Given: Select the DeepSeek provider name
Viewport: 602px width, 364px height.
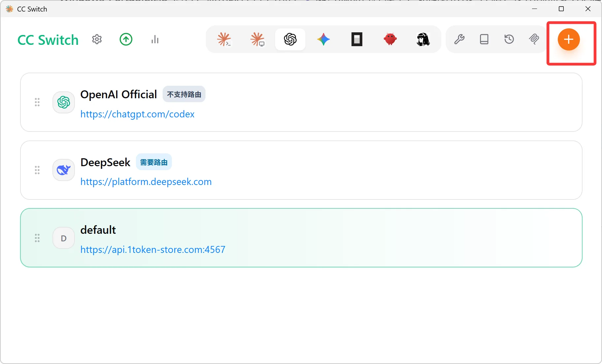Looking at the screenshot, I should click(x=106, y=163).
